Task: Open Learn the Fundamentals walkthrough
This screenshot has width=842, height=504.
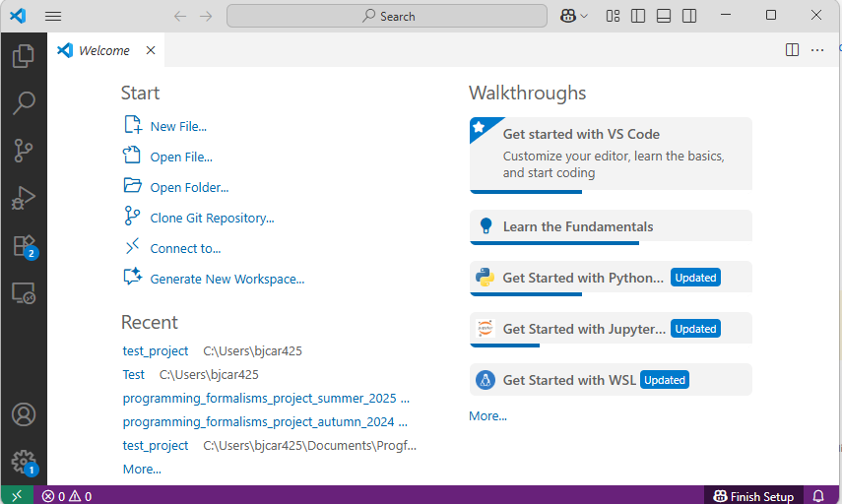Action: point(611,226)
